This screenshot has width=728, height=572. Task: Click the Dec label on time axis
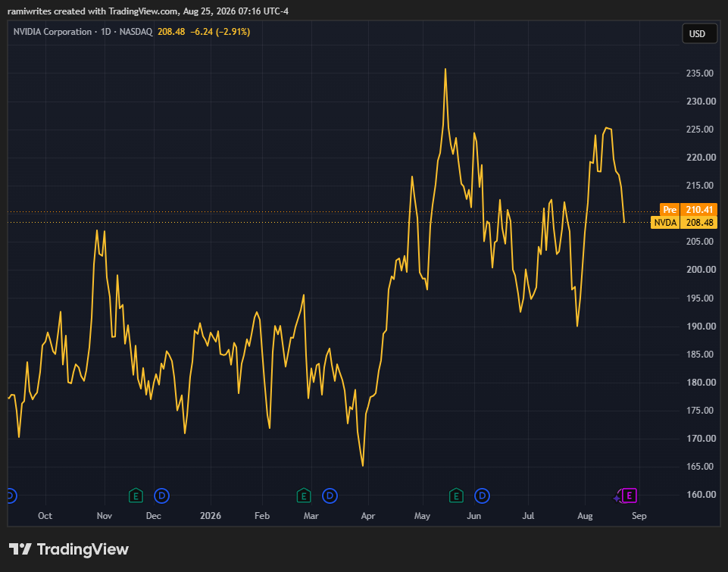tap(154, 516)
